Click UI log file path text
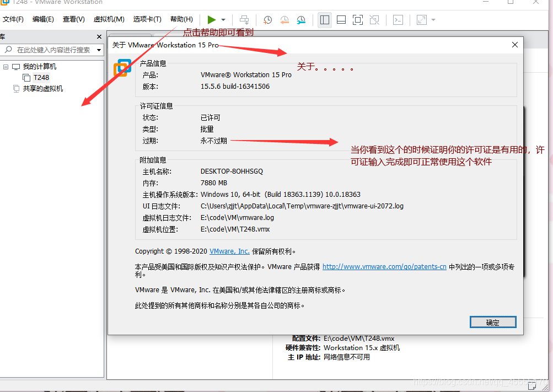 tap(302, 206)
